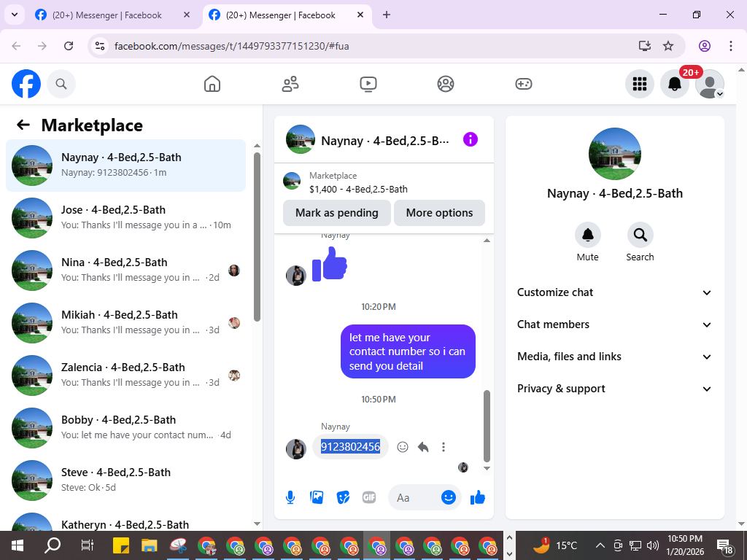Viewport: 747px width, 560px height.
Task: Reload the page with the refresh icon
Action: [69, 46]
